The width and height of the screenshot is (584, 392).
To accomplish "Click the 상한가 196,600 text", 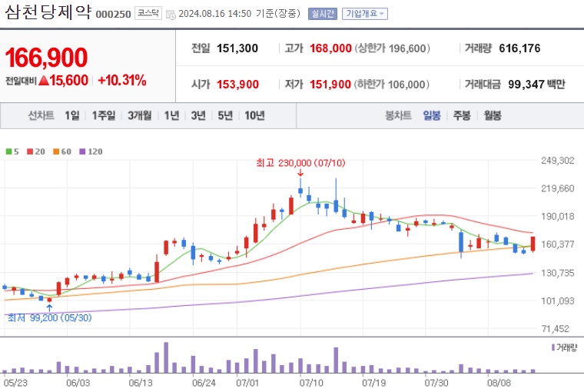I will 392,48.
